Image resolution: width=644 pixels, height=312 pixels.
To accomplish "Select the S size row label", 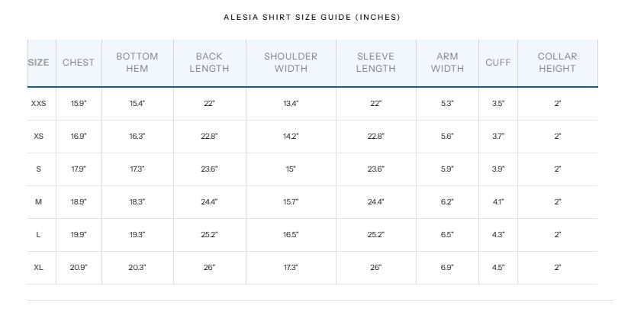I will coord(39,169).
